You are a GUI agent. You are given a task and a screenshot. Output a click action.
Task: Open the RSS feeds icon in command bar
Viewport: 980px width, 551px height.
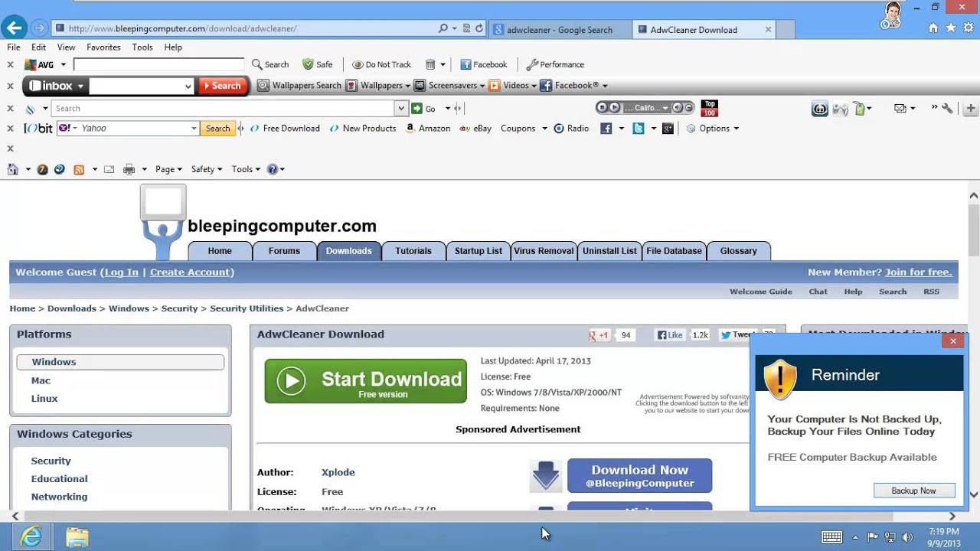(78, 169)
